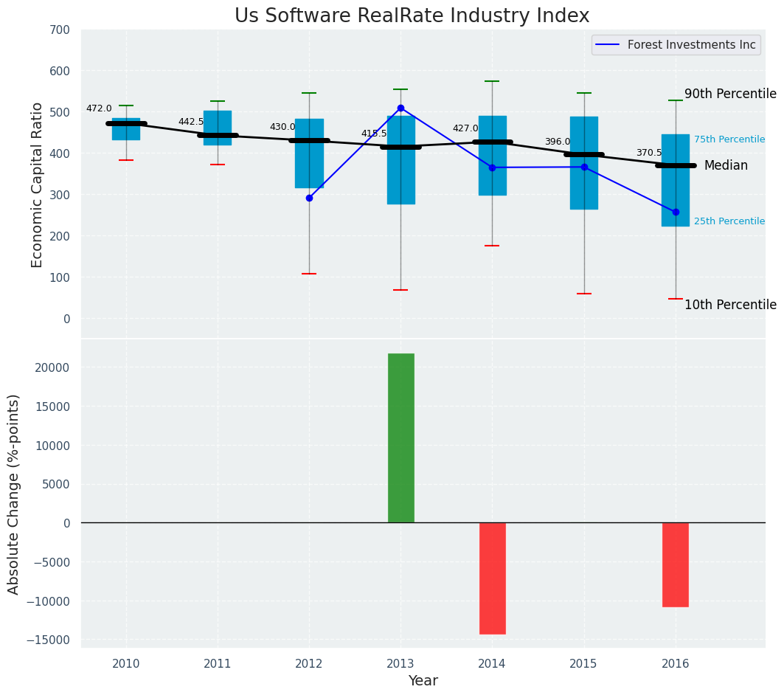Click the 90th Percentile label

point(730,94)
